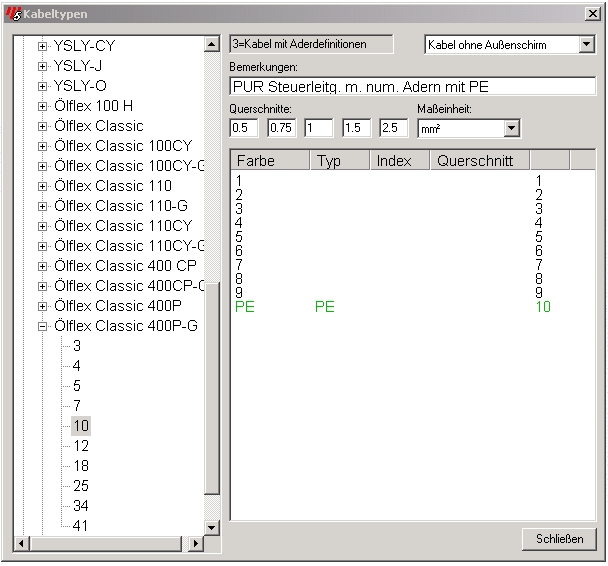Screen dimensions: 608x566
Task: Click the horizontal scrollbar left arrow
Action: [21, 544]
